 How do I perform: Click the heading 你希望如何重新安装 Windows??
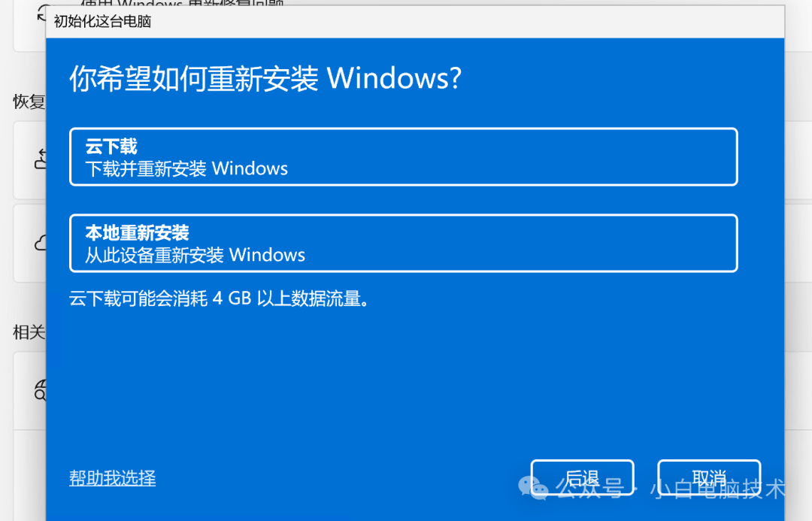click(265, 79)
